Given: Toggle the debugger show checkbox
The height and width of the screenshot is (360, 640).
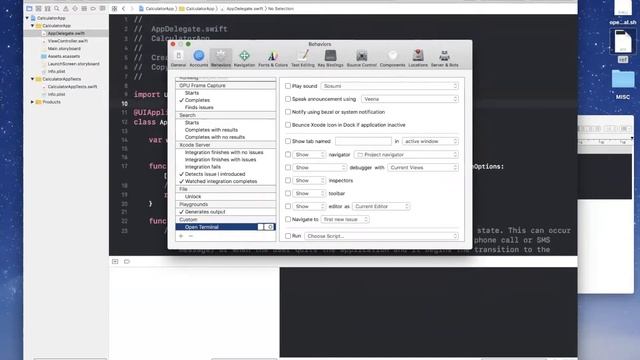Looking at the screenshot, I should click(288, 168).
